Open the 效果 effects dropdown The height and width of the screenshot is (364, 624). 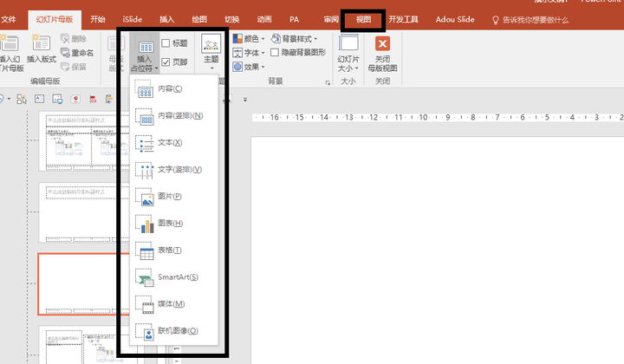point(249,67)
